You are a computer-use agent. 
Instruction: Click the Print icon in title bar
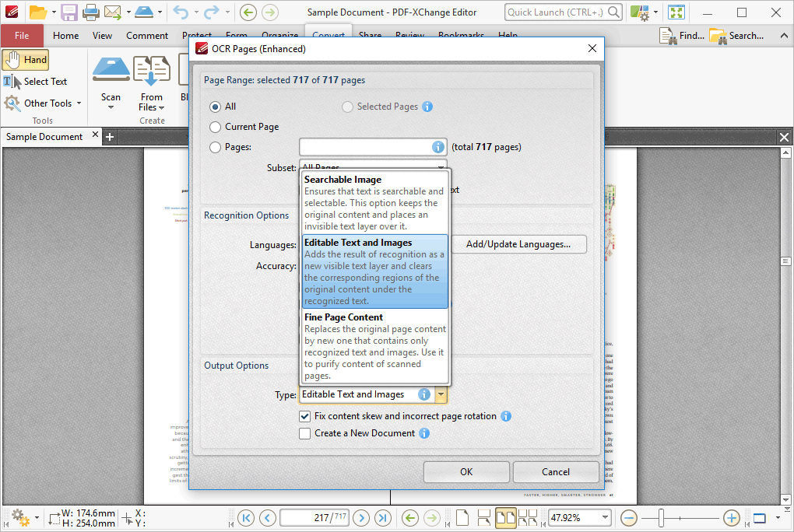pyautogui.click(x=91, y=12)
